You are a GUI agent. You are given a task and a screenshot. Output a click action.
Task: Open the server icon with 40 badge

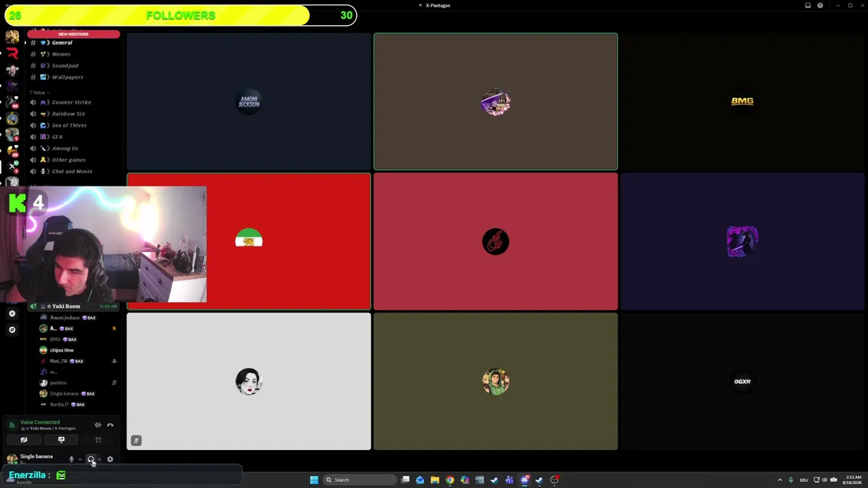pos(12,102)
